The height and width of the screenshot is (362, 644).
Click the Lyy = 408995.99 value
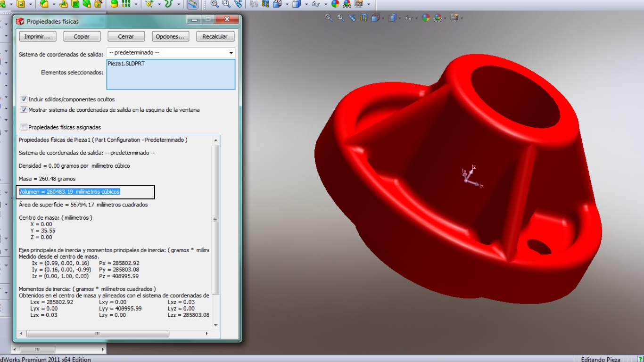(120, 309)
